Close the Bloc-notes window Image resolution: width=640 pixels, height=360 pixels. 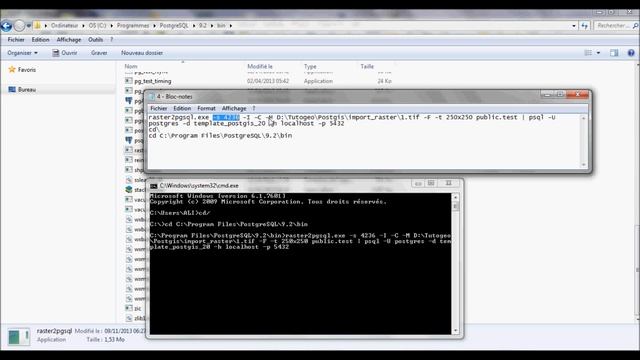coord(578,94)
